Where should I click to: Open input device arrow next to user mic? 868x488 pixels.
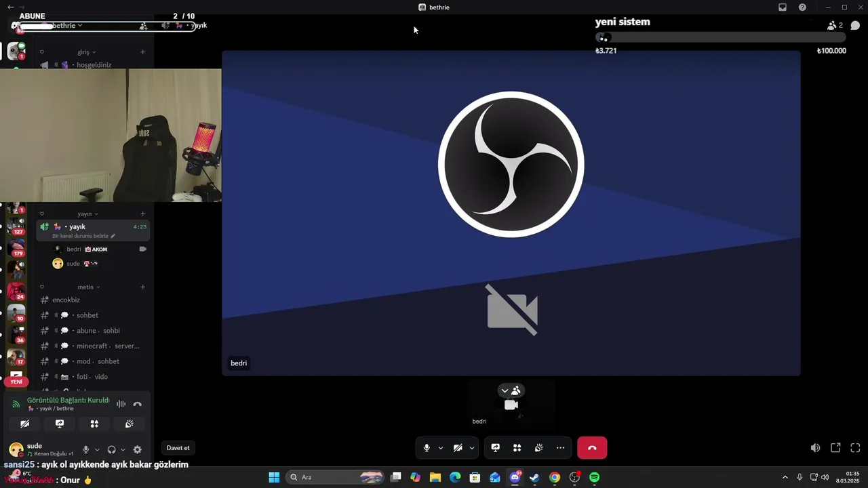(97, 449)
